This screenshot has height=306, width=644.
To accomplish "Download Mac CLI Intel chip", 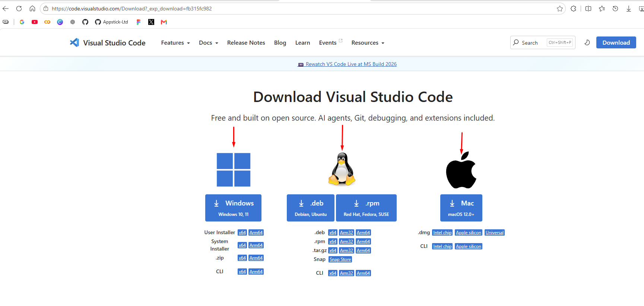I will coord(442,246).
